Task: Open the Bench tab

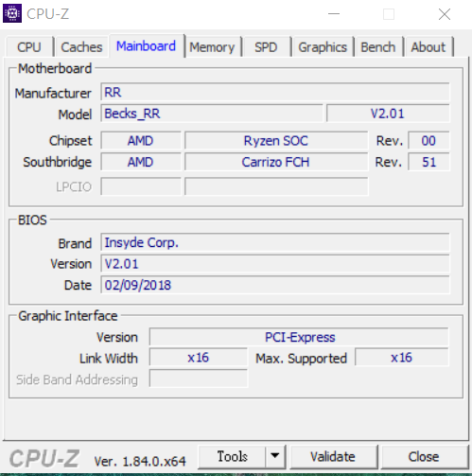Action: tap(378, 47)
